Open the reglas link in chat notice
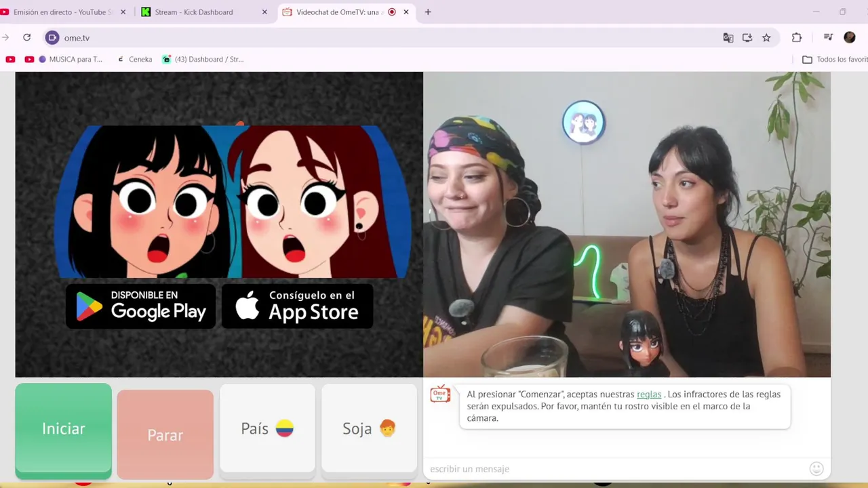 pyautogui.click(x=649, y=394)
